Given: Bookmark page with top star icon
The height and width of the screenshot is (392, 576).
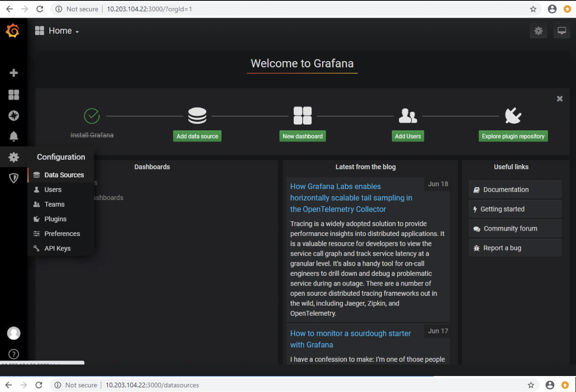Looking at the screenshot, I should 533,9.
